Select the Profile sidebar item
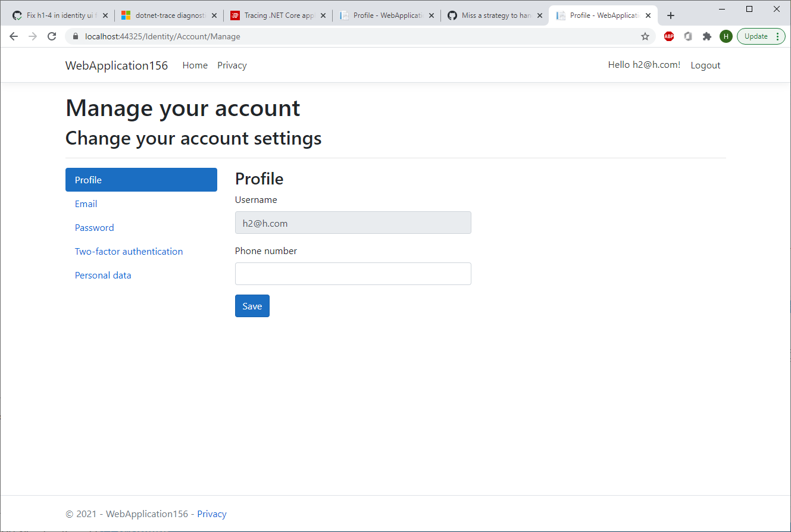791x532 pixels. pos(141,180)
